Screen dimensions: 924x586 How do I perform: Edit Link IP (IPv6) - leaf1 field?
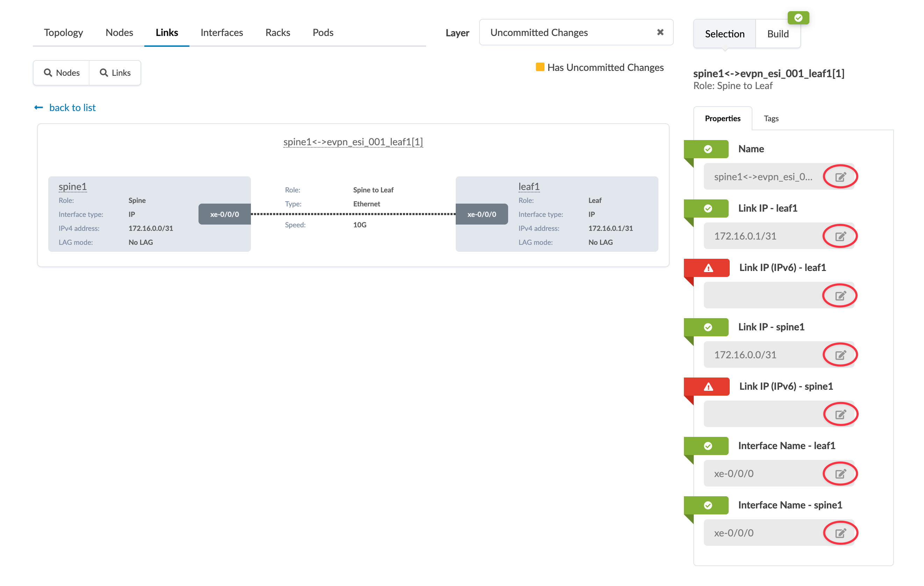pos(840,296)
